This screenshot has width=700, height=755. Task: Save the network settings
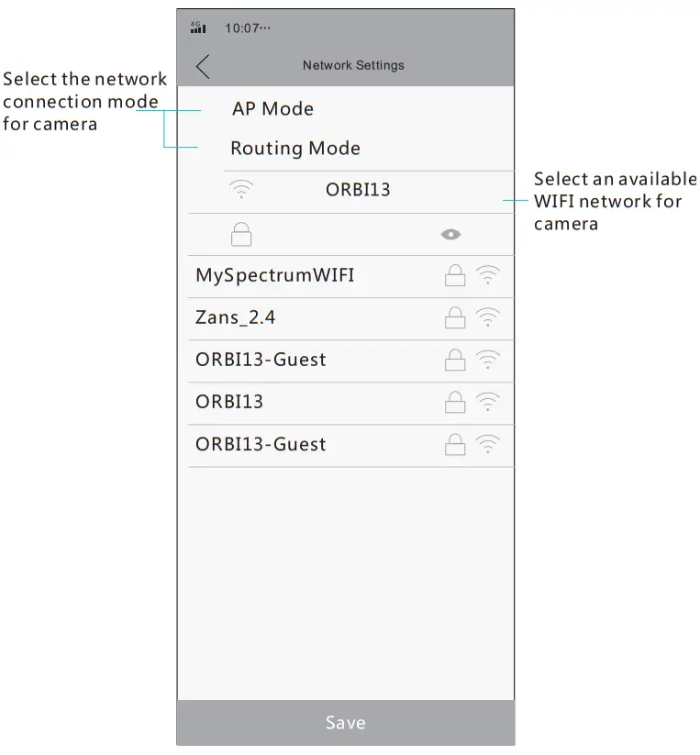point(345,723)
